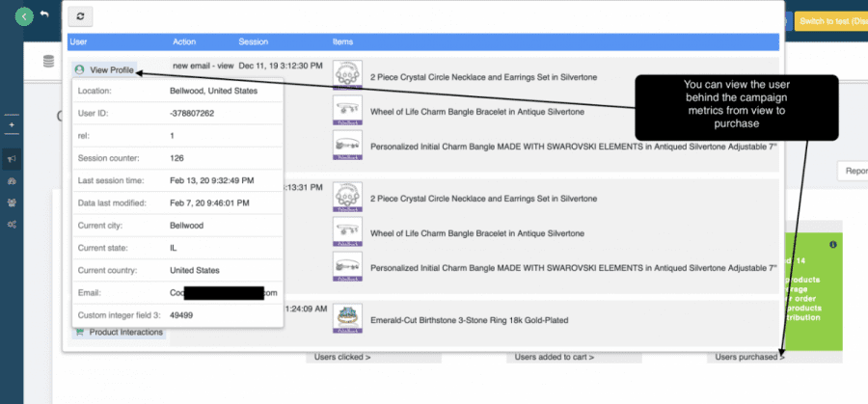Select first Wheel of Life bracelet thumbnail
Viewport: 868px width, 404px height.
tap(346, 109)
